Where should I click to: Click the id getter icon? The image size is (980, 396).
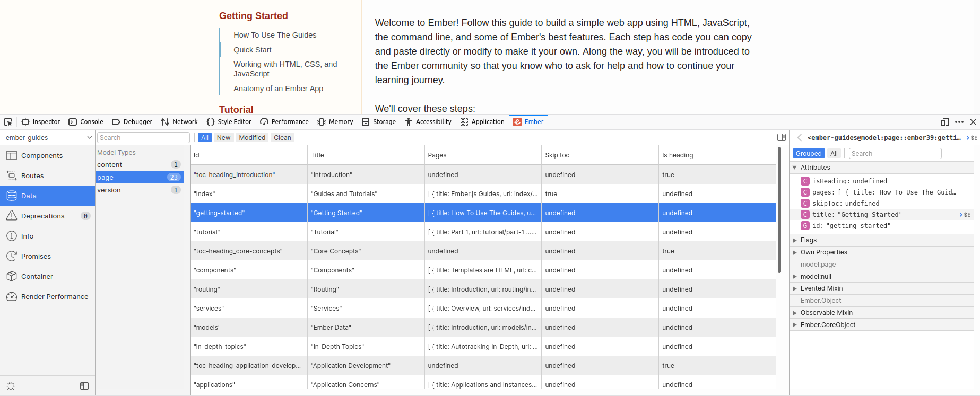click(805, 226)
